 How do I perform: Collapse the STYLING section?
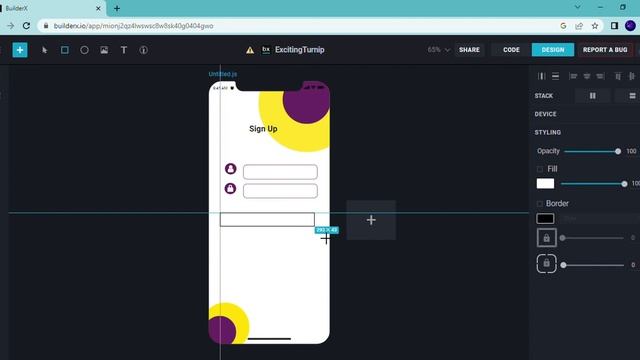tap(547, 133)
